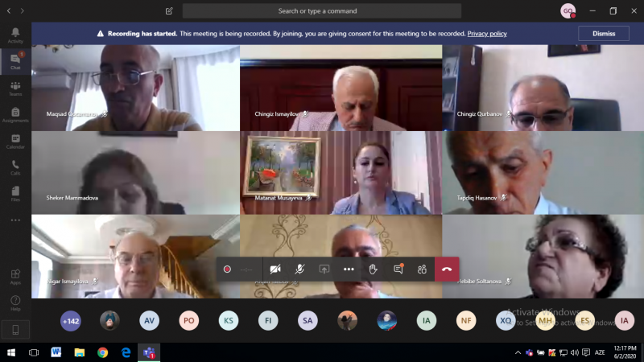Select Matanat Musayeva's video tile
The image size is (644, 362).
click(341, 173)
